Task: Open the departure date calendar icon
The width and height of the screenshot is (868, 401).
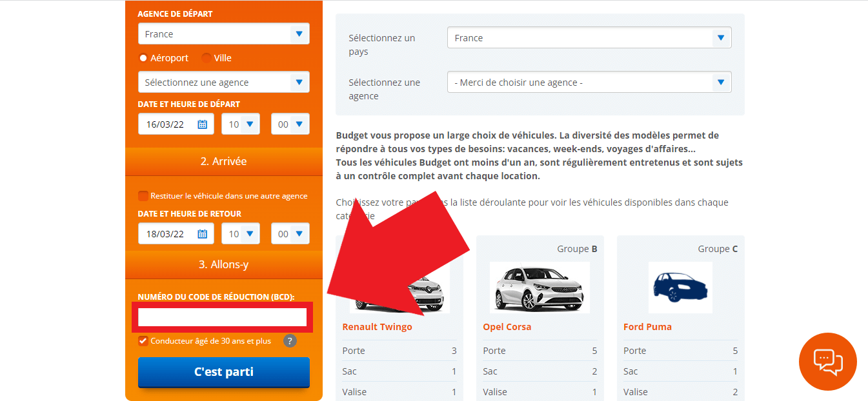Action: click(202, 124)
